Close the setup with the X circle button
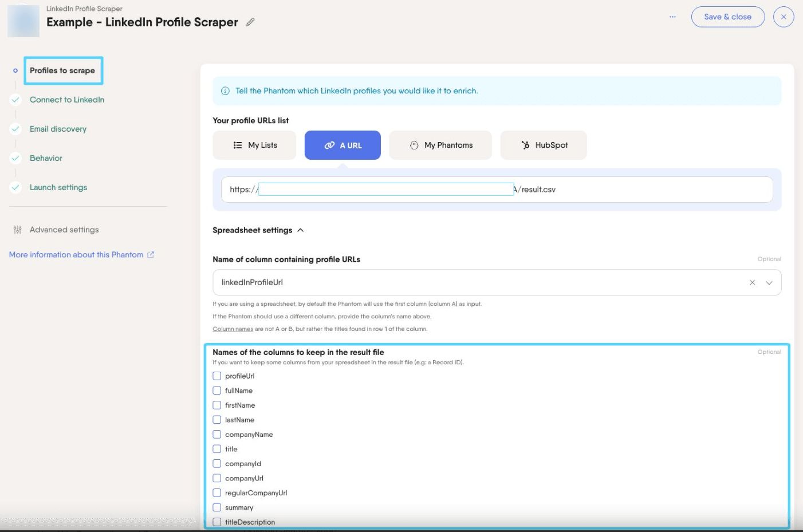 tap(784, 17)
